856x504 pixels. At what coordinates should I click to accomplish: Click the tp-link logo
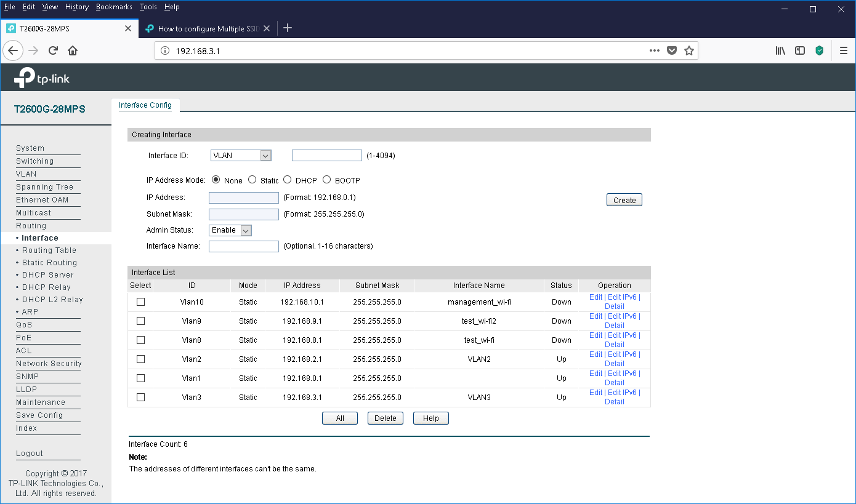(x=42, y=78)
